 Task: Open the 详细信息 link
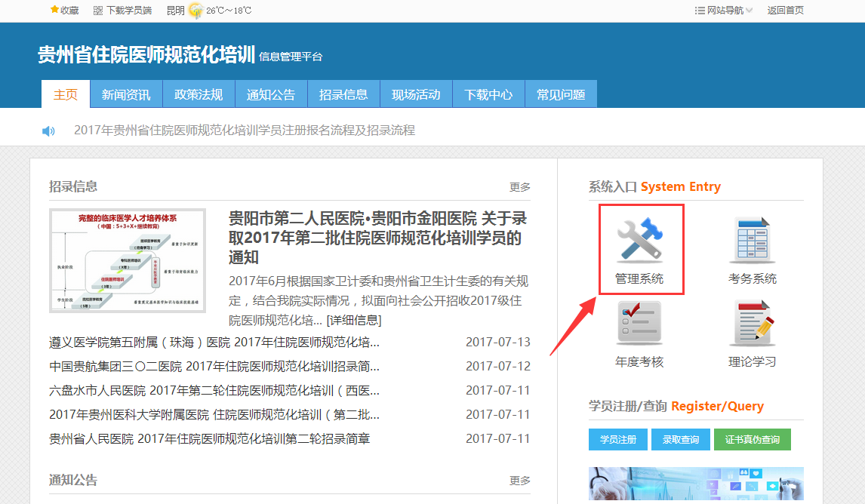353,320
